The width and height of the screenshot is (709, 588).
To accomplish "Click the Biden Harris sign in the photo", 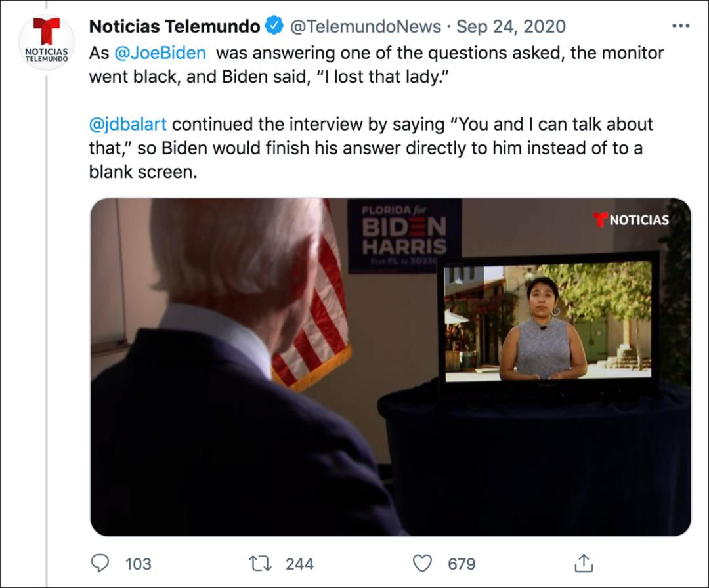I will (x=404, y=234).
